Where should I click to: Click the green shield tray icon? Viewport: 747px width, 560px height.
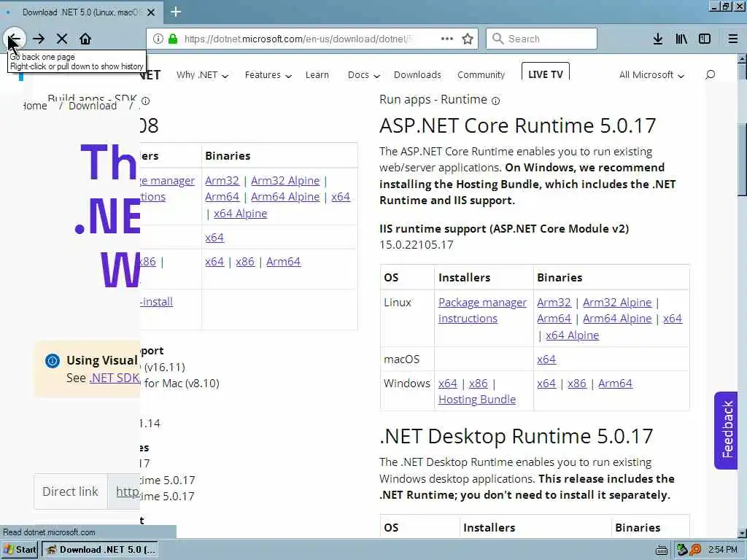tap(682, 550)
